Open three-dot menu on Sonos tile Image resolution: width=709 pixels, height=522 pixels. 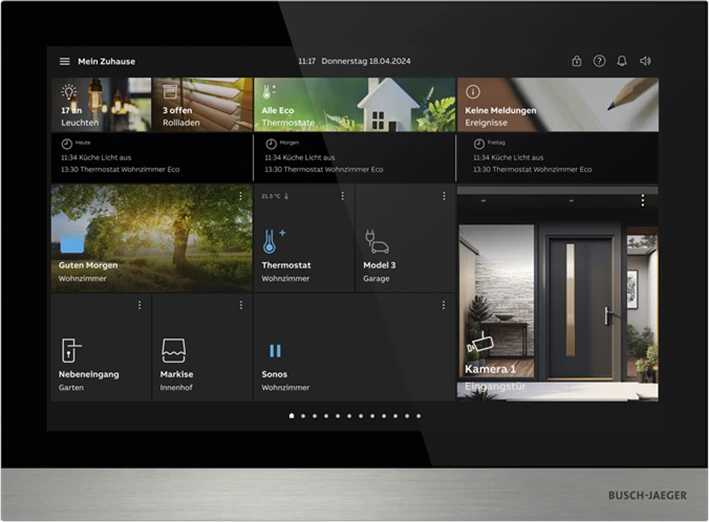(x=444, y=305)
